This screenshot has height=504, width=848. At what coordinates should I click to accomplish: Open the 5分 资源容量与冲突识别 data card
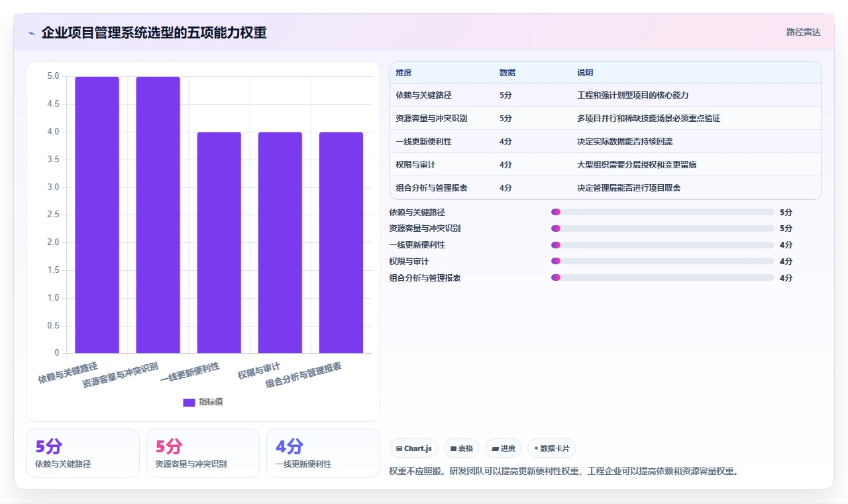click(203, 453)
